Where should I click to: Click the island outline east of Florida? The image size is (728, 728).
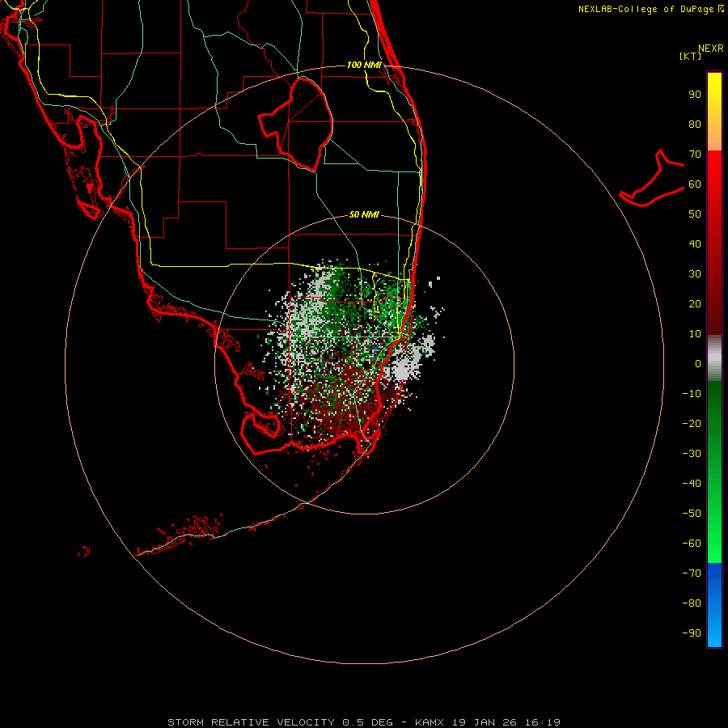652,178
